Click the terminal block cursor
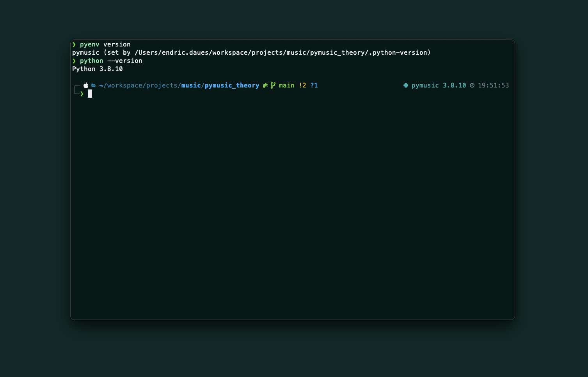Image resolution: width=588 pixels, height=377 pixels. click(x=90, y=94)
